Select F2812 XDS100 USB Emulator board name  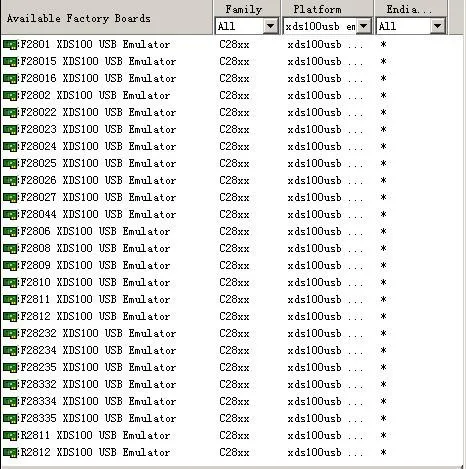(95, 316)
